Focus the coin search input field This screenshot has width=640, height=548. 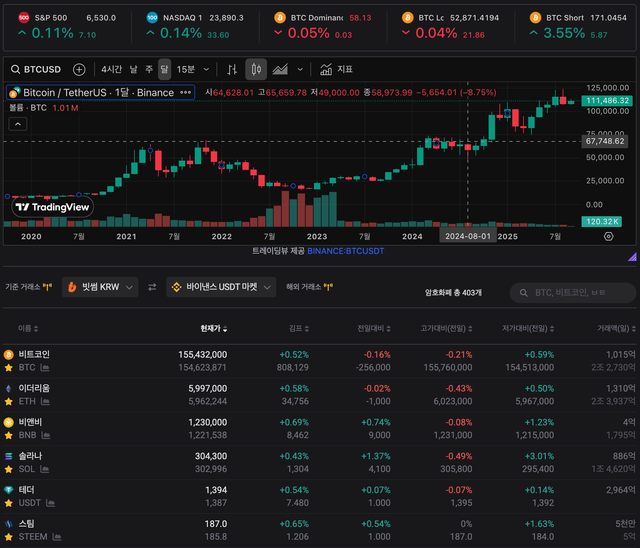[573, 293]
